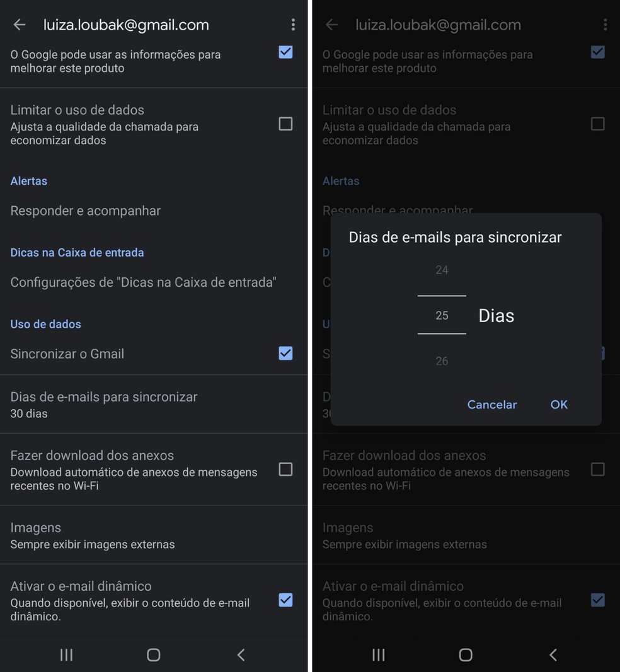The width and height of the screenshot is (620, 672).
Task: Open Dias de e-mails para sincronizar setting
Action: click(x=153, y=404)
